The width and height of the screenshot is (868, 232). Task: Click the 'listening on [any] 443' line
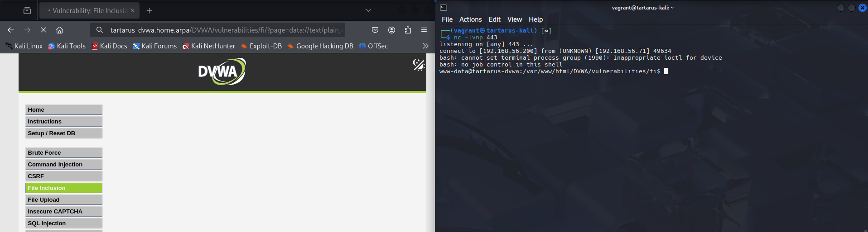486,44
